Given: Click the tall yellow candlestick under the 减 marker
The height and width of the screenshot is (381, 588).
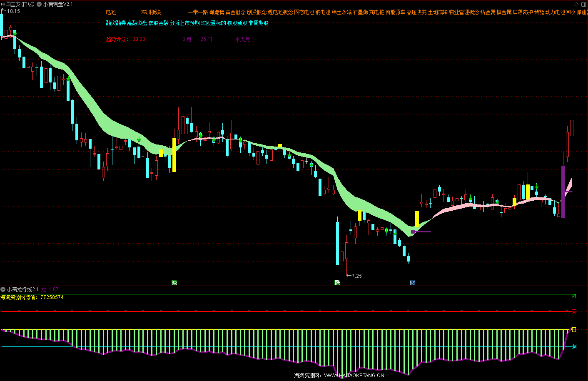Looking at the screenshot, I should click(x=174, y=155).
